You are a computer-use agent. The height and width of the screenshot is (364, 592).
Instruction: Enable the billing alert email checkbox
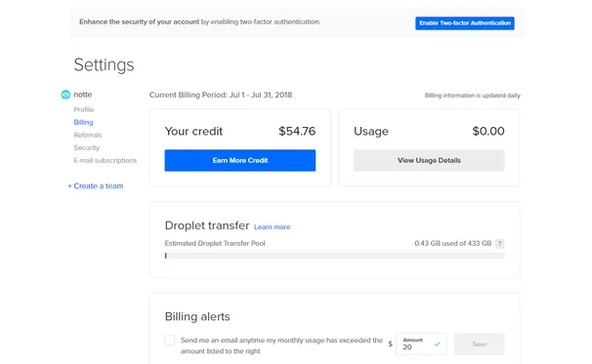click(x=170, y=340)
